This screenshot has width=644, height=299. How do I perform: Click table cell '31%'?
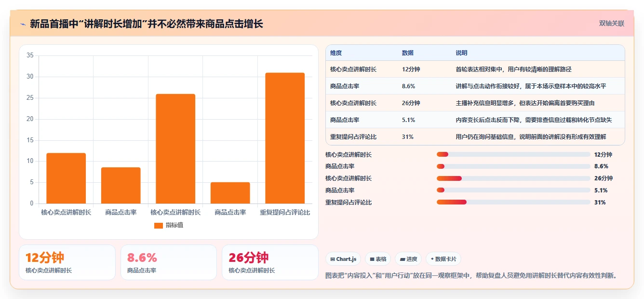tap(408, 137)
